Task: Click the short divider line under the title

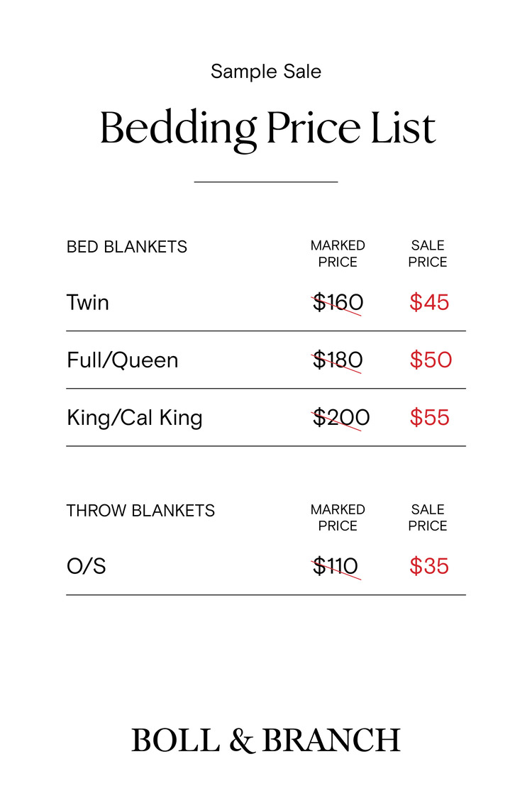Action: [x=266, y=182]
